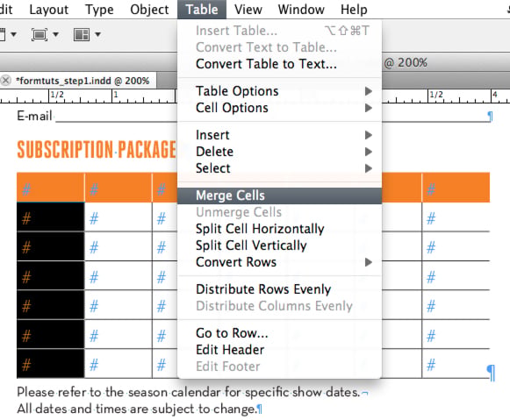Open the Object menu in menu bar
This screenshot has width=510, height=420.
pos(149,10)
